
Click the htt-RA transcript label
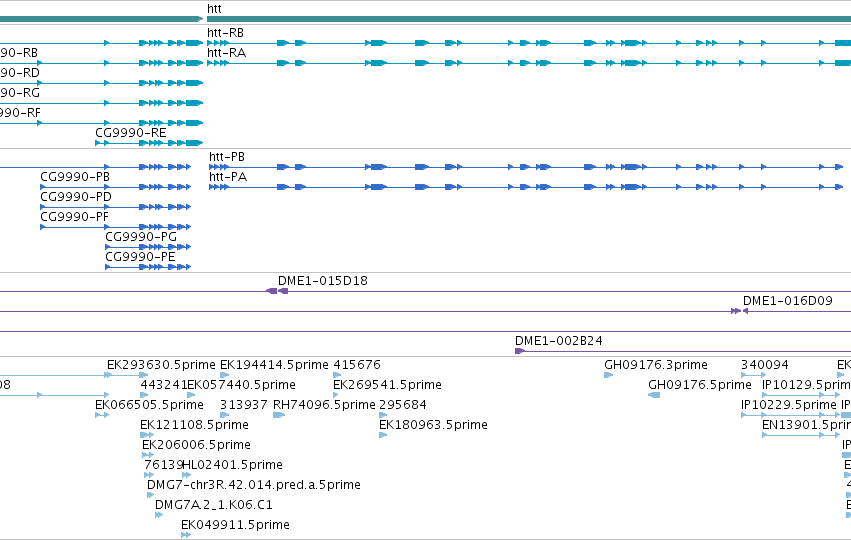[226, 53]
